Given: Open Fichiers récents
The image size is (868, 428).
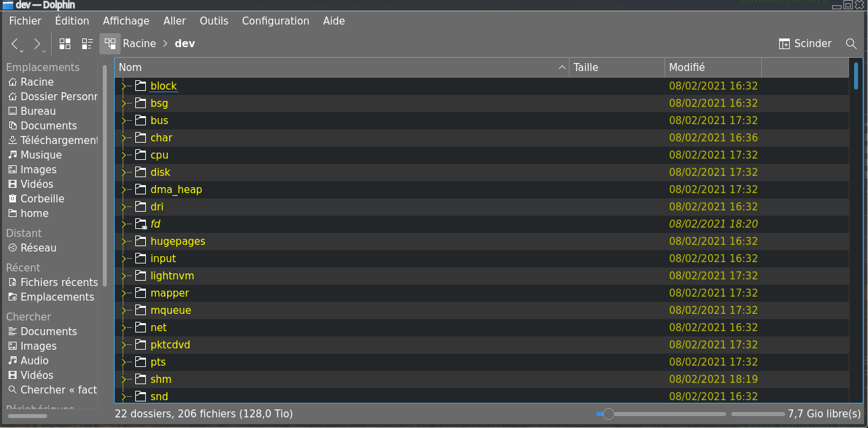Looking at the screenshot, I should (52, 283).
